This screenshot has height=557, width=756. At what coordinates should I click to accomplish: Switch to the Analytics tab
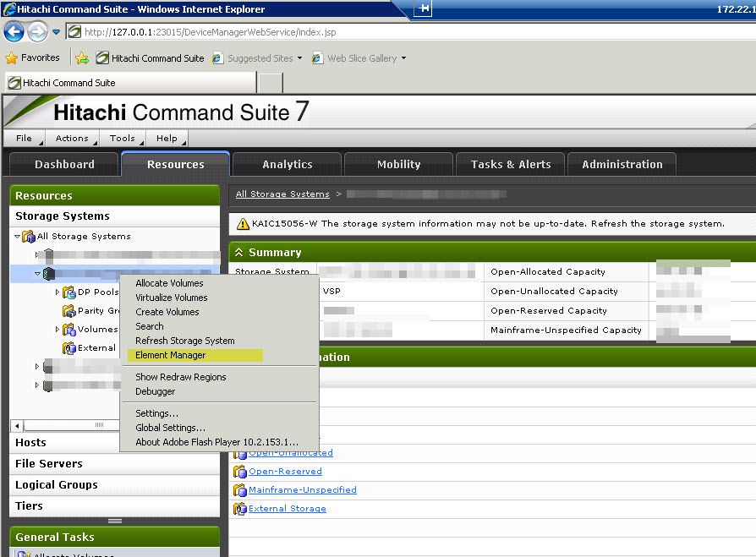tap(288, 164)
